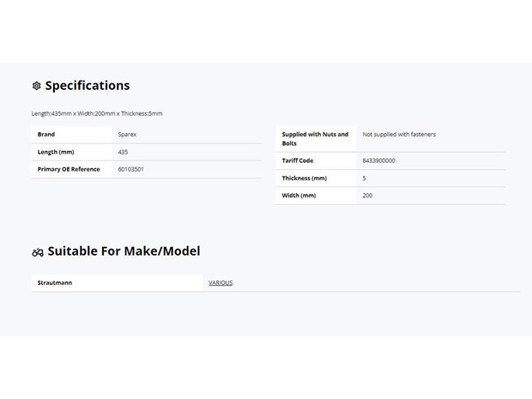Click the Length (mm) label
This screenshot has width=532, height=399.
[56, 152]
